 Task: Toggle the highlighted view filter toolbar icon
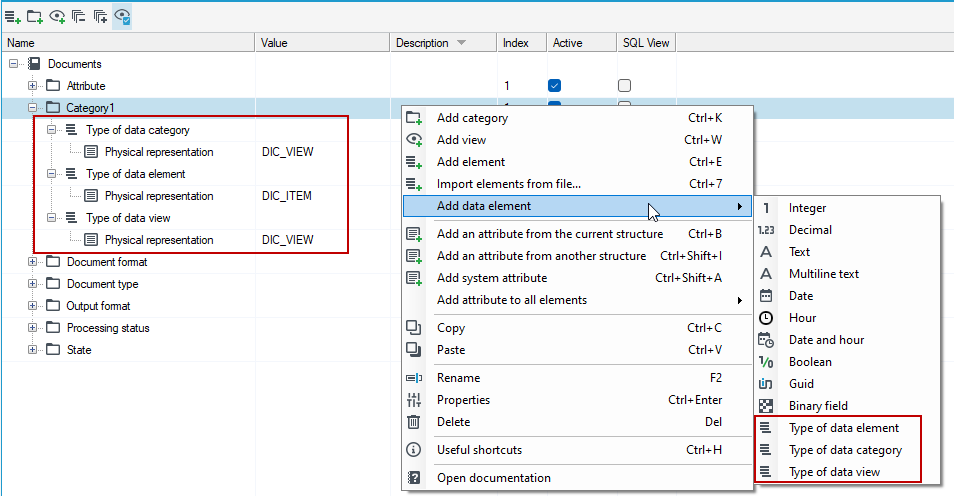(122, 16)
